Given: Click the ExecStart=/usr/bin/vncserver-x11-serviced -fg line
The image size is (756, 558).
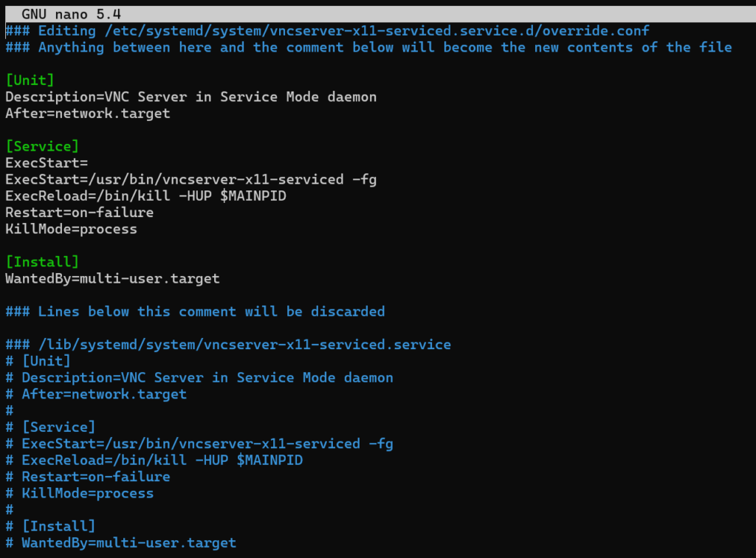Looking at the screenshot, I should click(x=191, y=179).
